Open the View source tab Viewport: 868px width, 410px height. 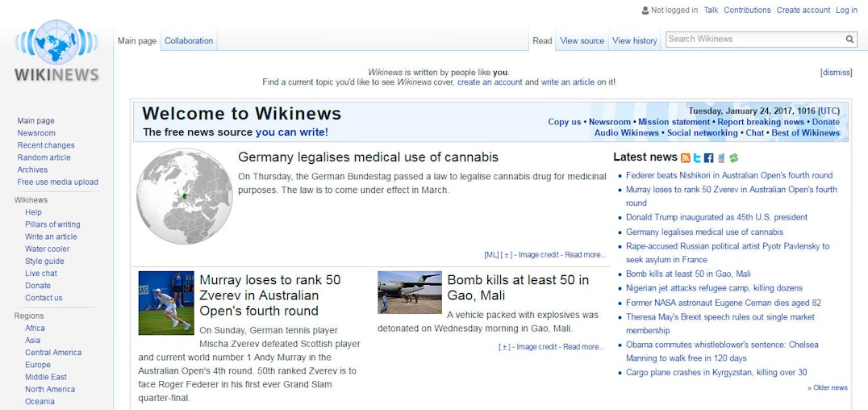[x=582, y=40]
